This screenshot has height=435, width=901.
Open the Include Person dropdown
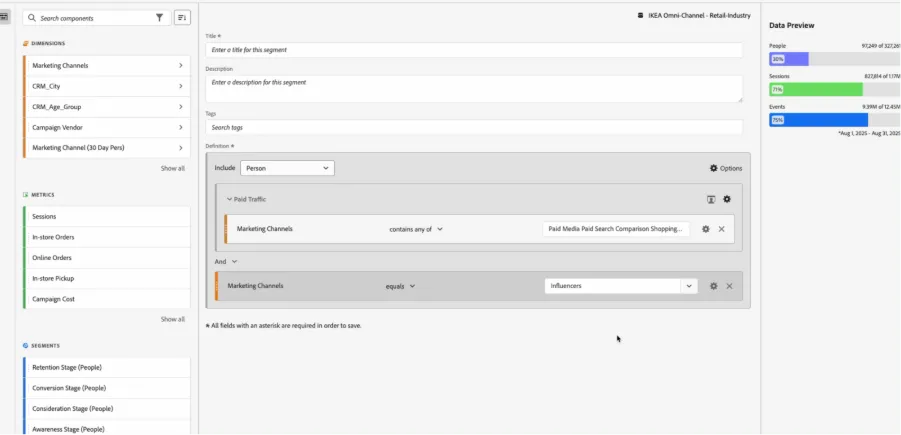coord(287,168)
